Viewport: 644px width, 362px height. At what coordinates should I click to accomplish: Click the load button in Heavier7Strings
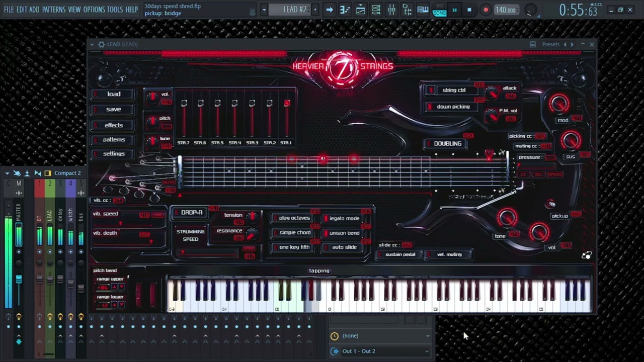point(114,94)
